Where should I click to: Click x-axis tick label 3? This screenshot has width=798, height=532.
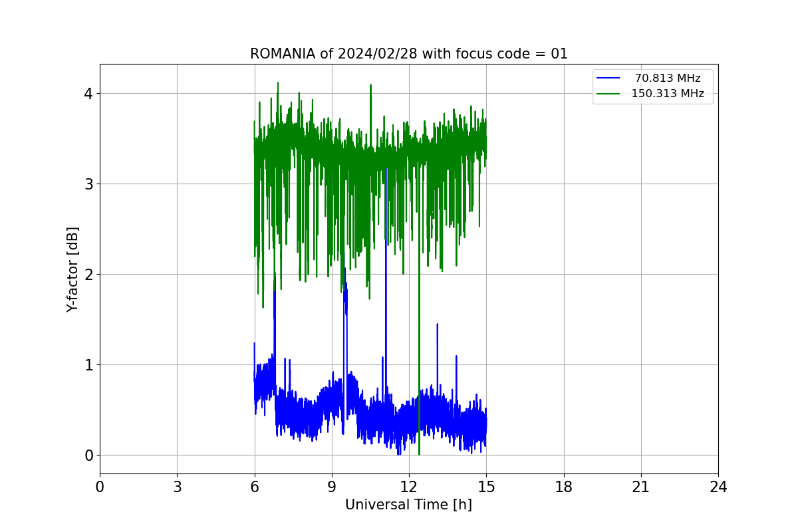pos(177,487)
